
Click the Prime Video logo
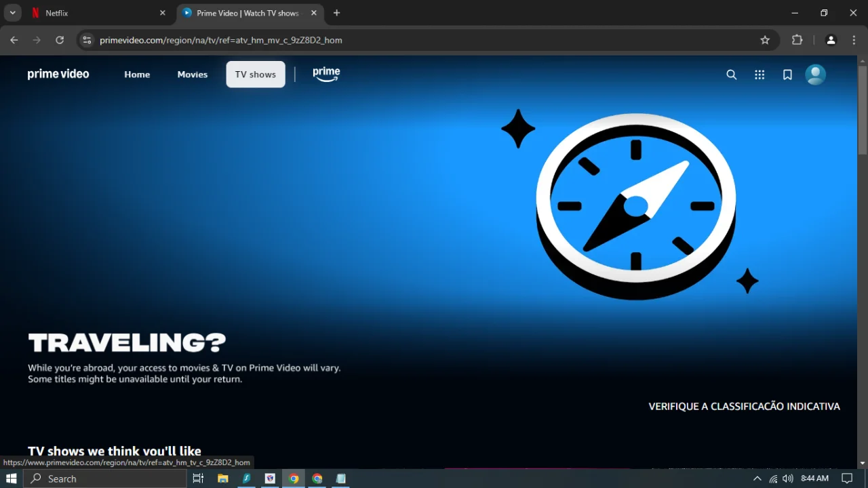pos(58,75)
